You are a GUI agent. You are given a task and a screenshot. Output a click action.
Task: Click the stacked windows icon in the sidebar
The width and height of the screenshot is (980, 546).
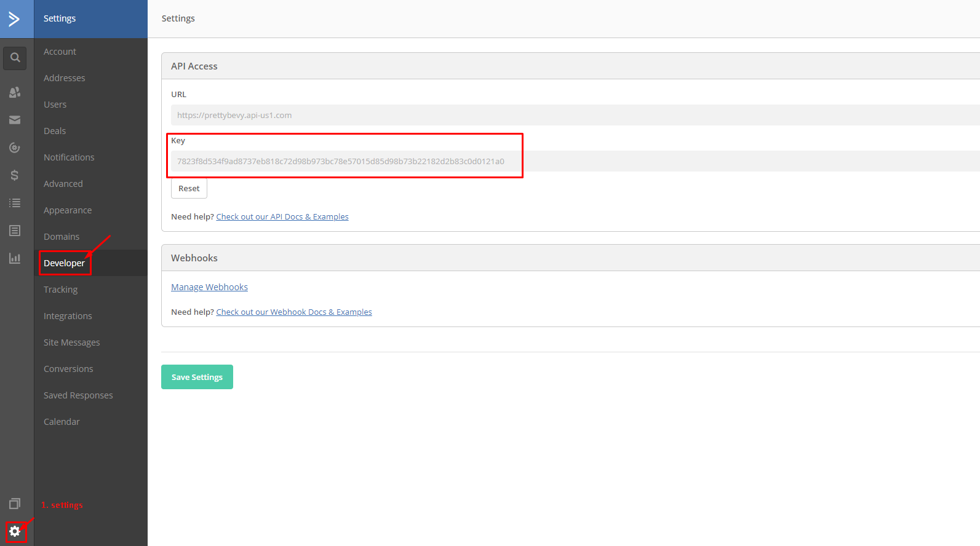(15, 504)
